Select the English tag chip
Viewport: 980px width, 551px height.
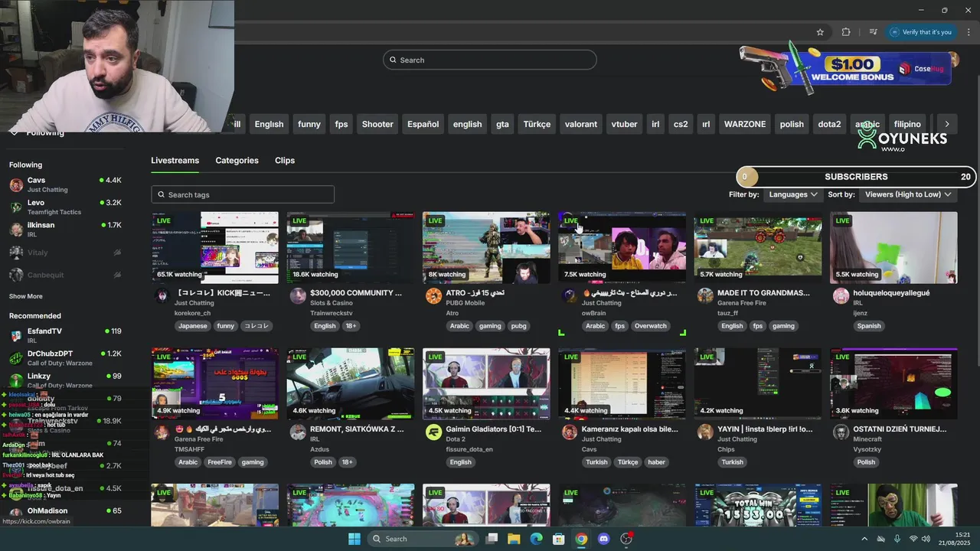tap(269, 124)
